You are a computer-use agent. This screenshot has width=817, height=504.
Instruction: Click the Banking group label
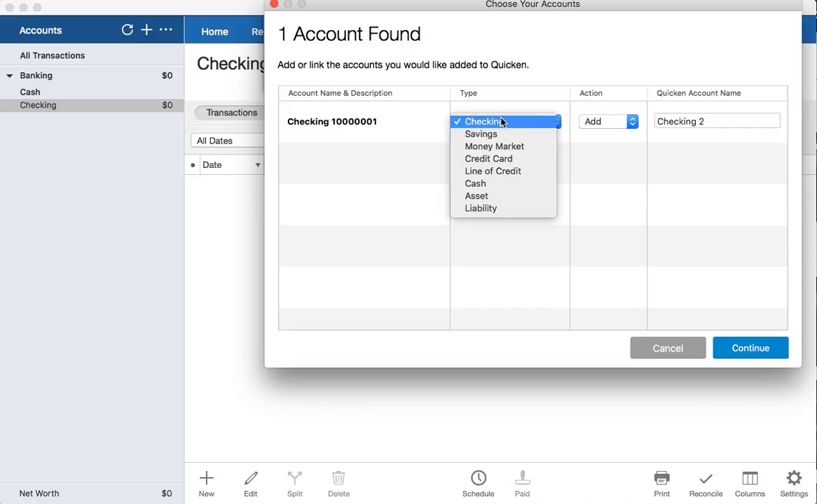coord(36,76)
